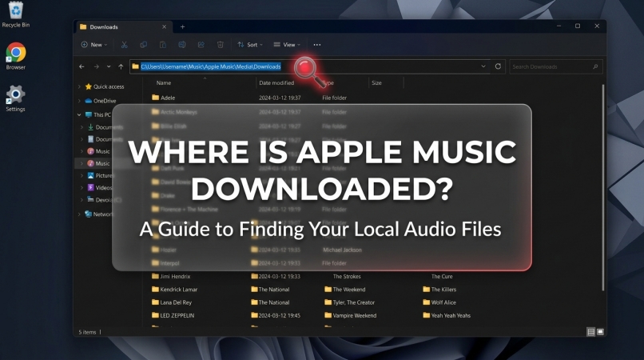The height and width of the screenshot is (360, 644).
Task: Launch the Browser desktop shortcut
Action: [16, 56]
